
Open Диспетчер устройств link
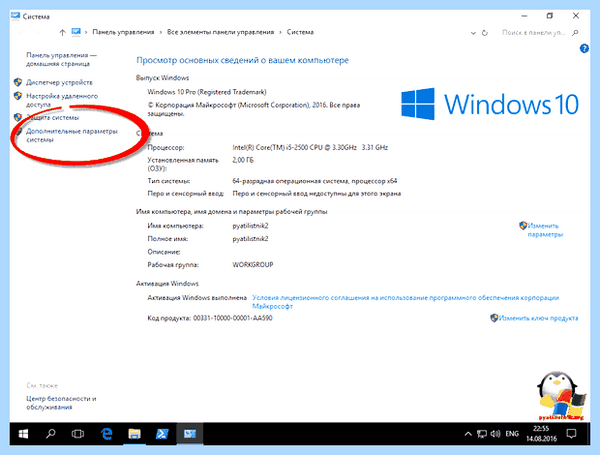(59, 82)
